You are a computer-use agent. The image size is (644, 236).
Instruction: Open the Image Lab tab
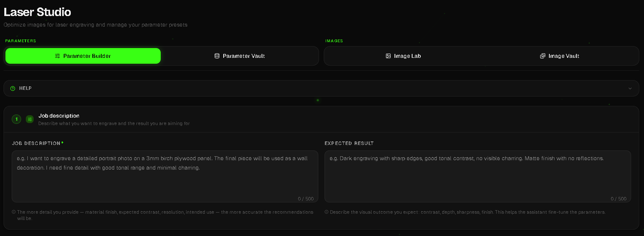tap(403, 56)
